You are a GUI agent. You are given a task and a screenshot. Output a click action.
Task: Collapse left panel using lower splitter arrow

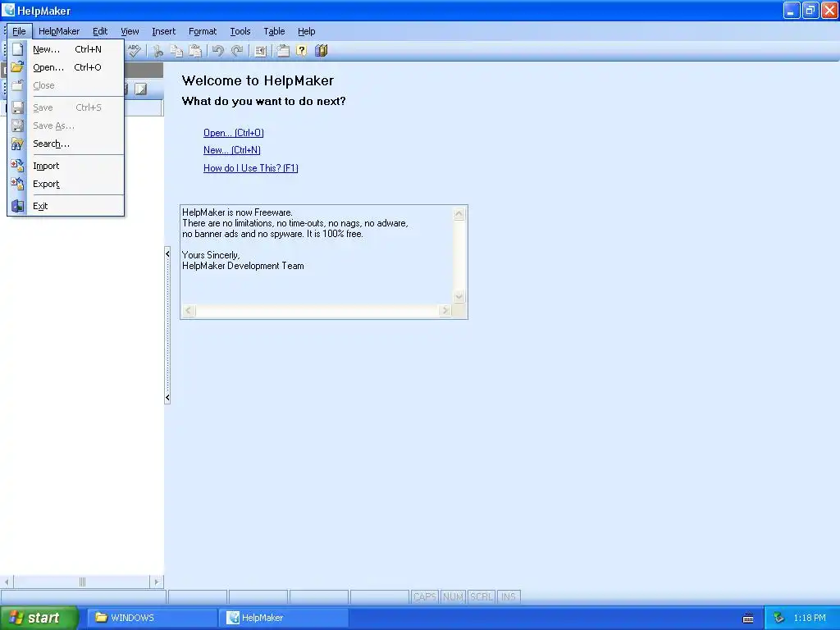[167, 398]
